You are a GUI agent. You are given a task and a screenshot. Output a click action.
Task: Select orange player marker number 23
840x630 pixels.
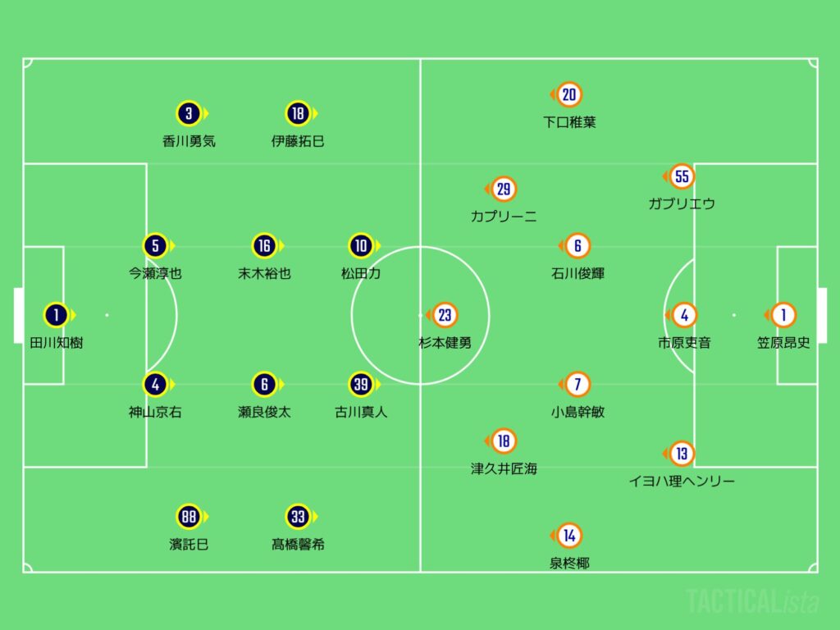445,315
